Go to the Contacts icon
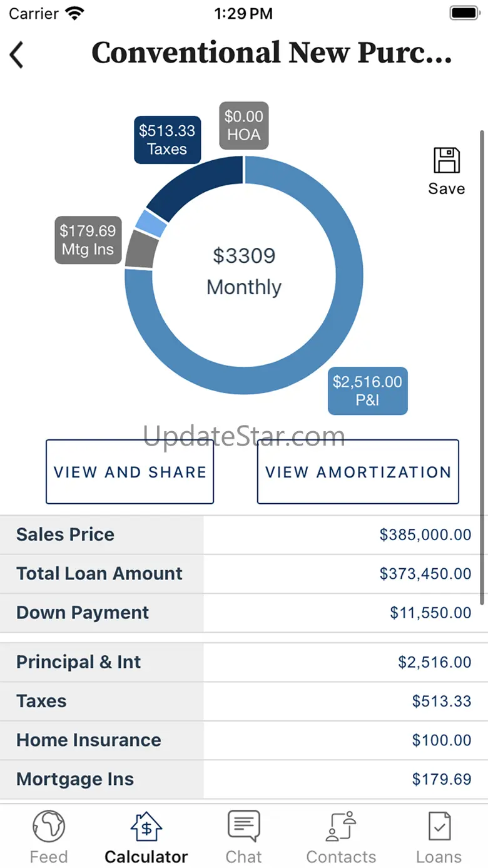 click(x=341, y=827)
